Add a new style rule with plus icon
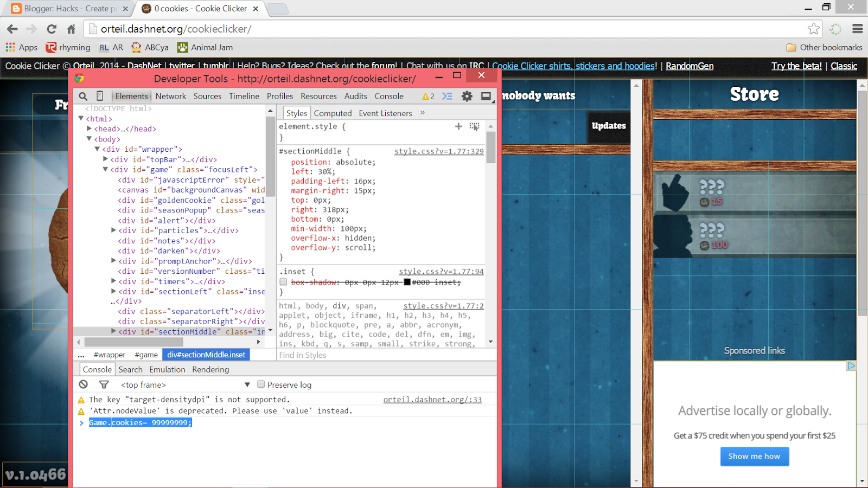Screen dimensions: 868x488 coord(458,126)
